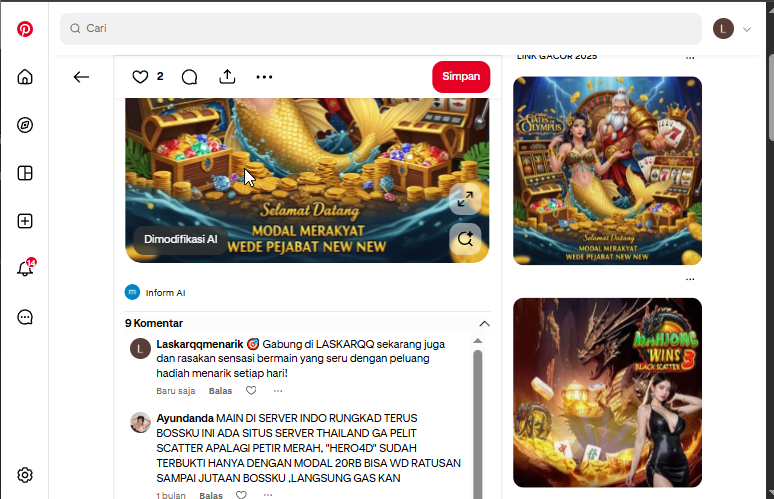Open notifications bell with badge 14
This screenshot has width=774, height=499.
click(x=25, y=269)
